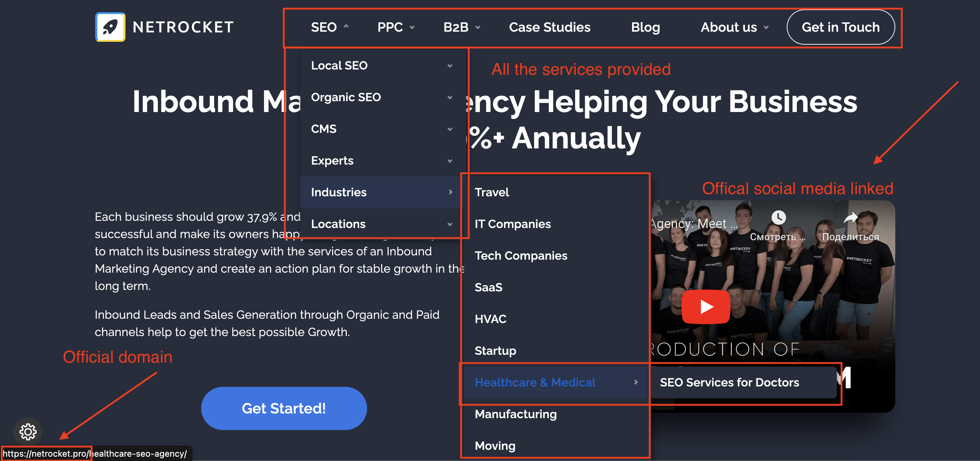Click the video Watch Later clock icon
980x461 pixels.
coord(778,218)
